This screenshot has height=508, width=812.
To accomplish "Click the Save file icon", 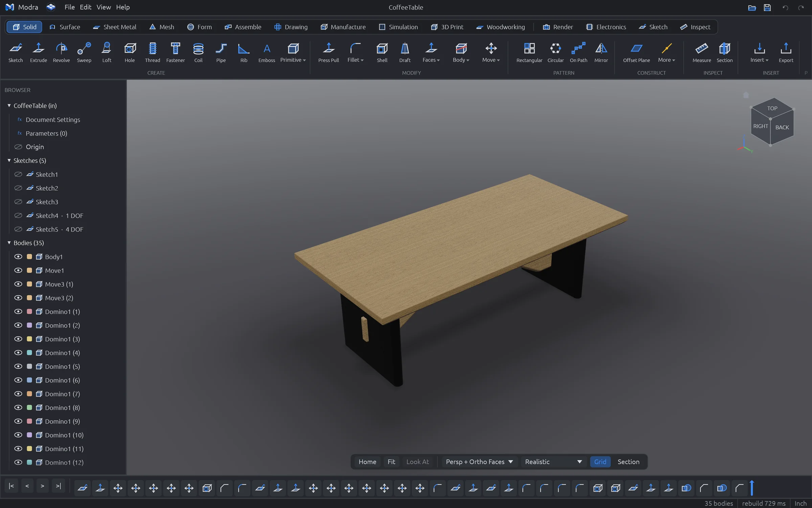I will point(767,7).
